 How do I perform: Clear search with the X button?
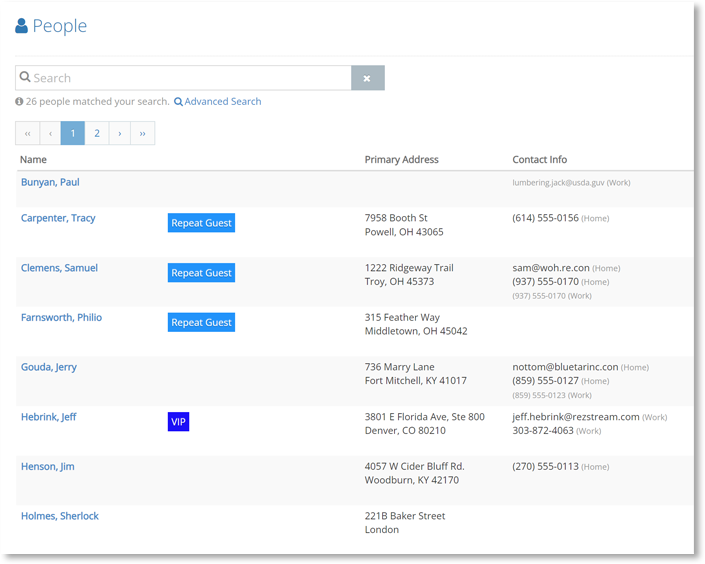(x=367, y=78)
